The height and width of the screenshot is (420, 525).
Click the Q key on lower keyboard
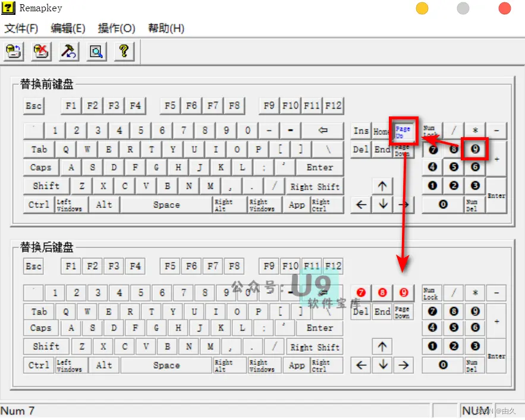click(x=65, y=311)
